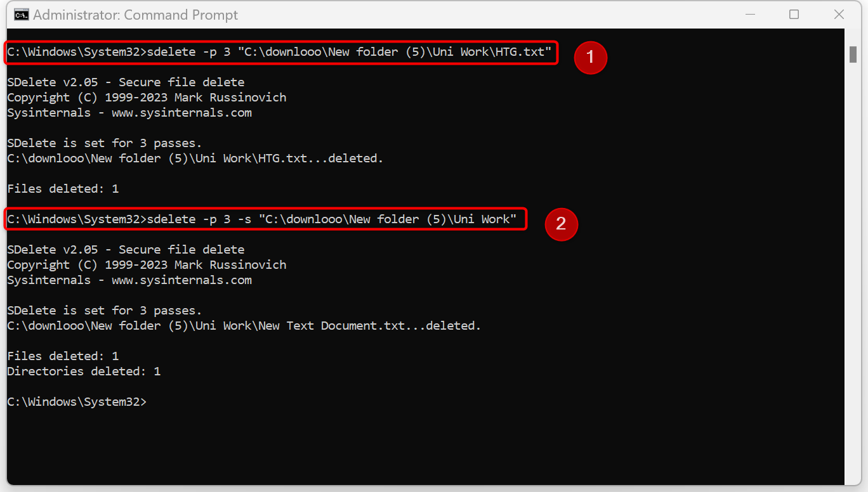Click the second "SDelete is set for 3 passes" line
This screenshot has width=868, height=492.
click(x=104, y=311)
